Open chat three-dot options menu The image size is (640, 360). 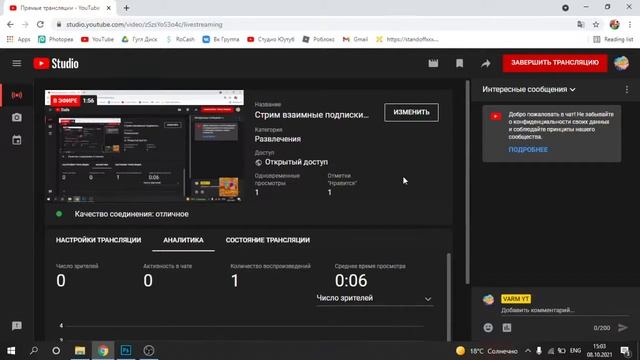tap(627, 89)
